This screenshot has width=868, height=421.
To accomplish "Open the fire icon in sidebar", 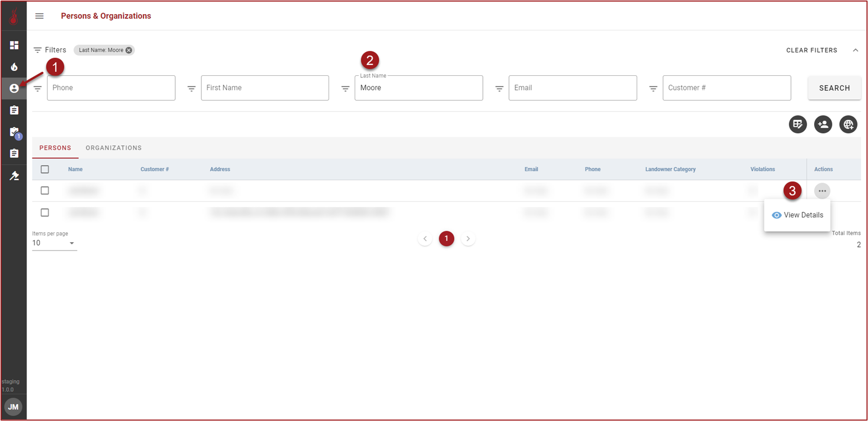I will [x=14, y=67].
